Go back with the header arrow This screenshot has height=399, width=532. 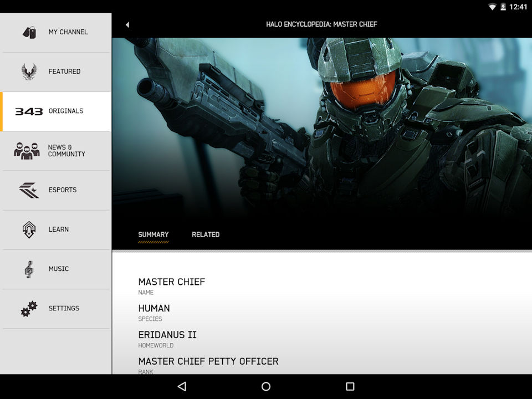pos(127,24)
